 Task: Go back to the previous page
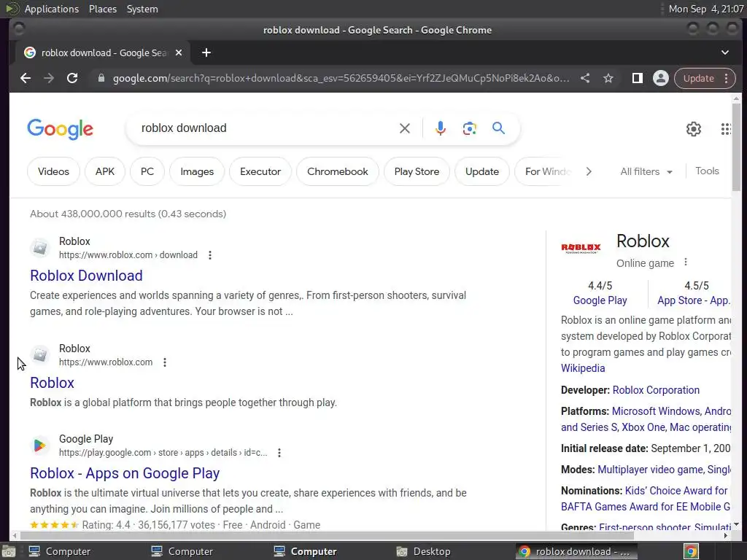point(26,78)
